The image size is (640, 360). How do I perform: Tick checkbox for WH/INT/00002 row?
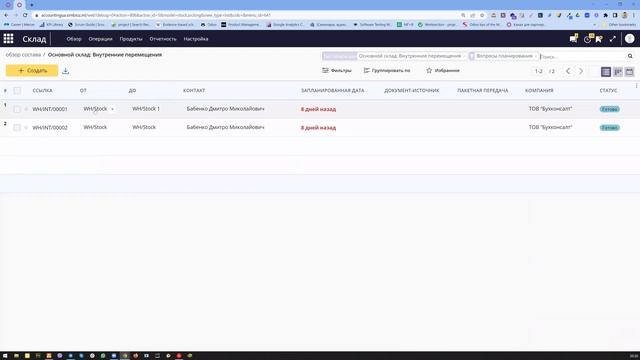[17, 128]
